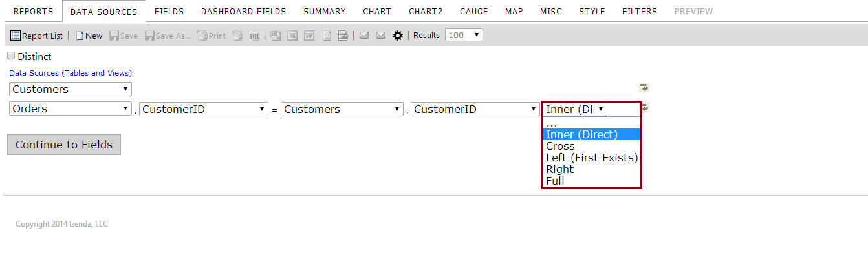868x255 pixels.
Task: Open settings with the gear icon
Action: pos(398,36)
